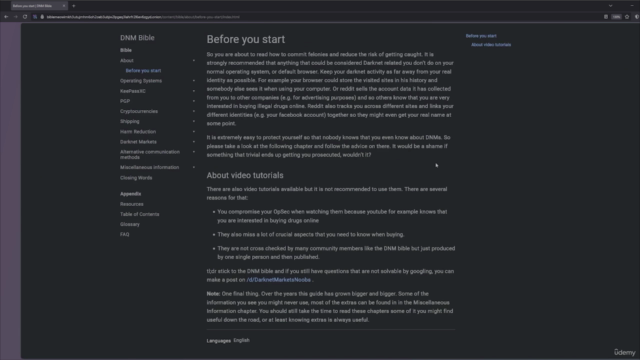Open the shield security level icon
This screenshot has width=640, height=360.
[x=637, y=17]
